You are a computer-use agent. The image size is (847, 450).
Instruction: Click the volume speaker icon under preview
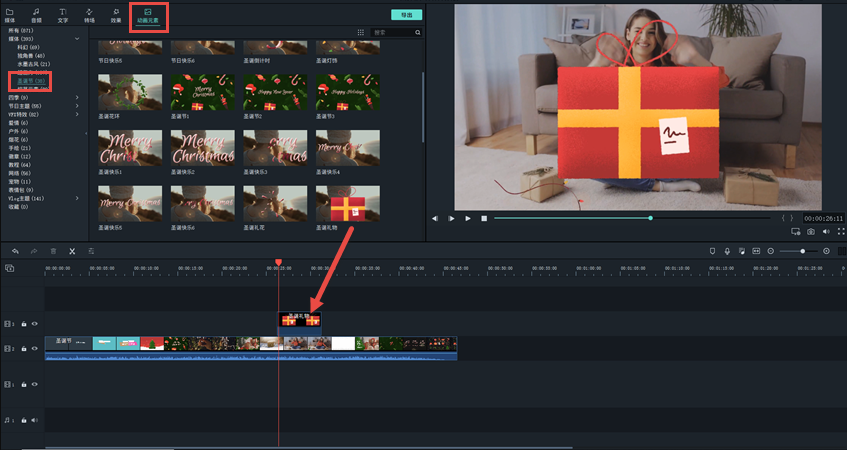coord(826,232)
